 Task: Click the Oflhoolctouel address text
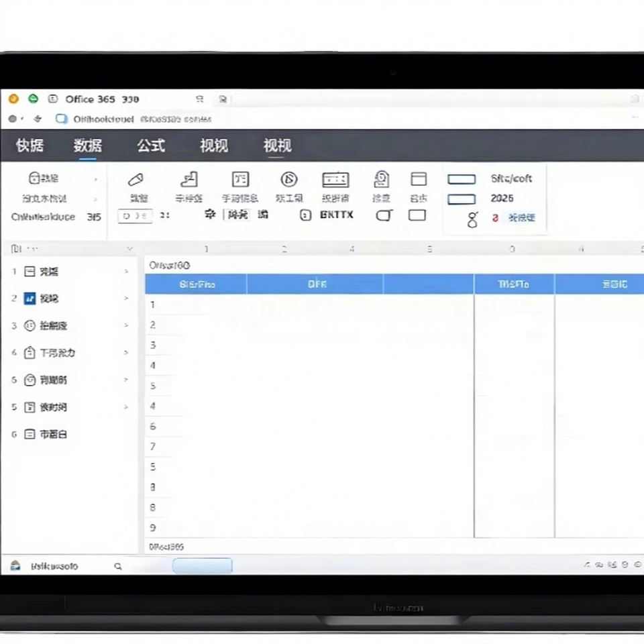click(x=103, y=119)
